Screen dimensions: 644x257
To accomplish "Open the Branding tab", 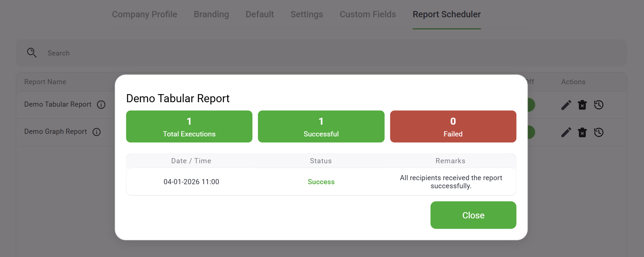I will pyautogui.click(x=211, y=14).
